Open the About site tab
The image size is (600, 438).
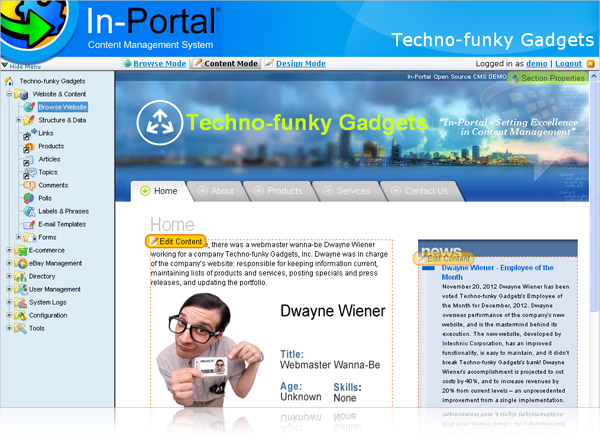(216, 191)
